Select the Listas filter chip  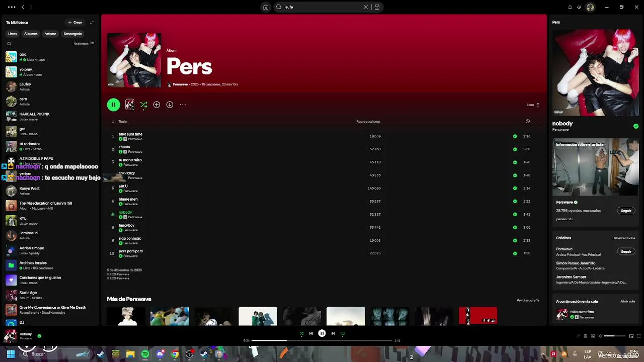(13, 34)
